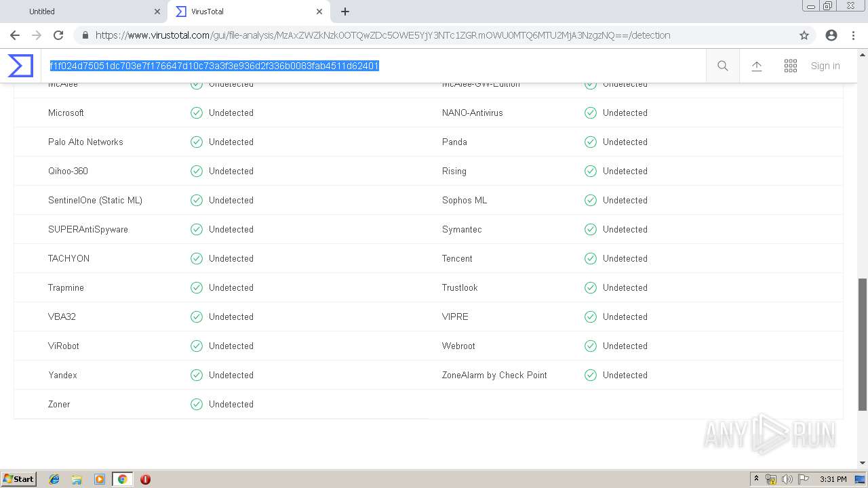Select the Microsoft engine name
The image size is (868, 488).
click(66, 113)
